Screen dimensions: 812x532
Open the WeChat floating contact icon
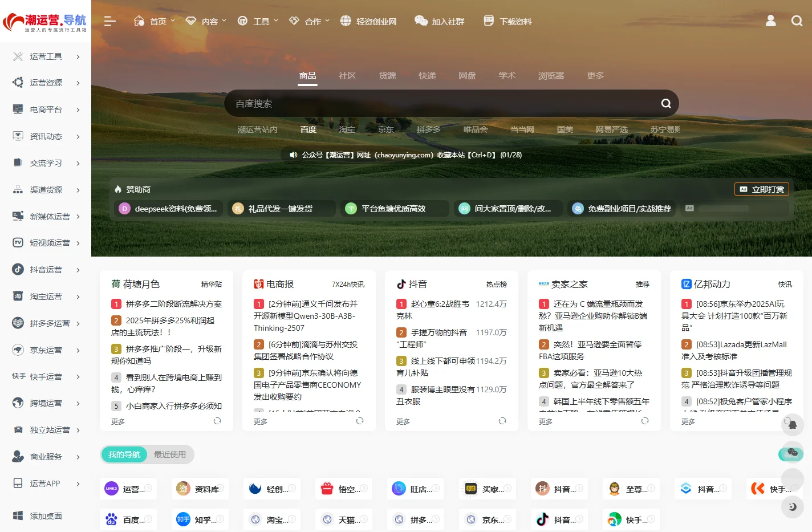point(791,453)
